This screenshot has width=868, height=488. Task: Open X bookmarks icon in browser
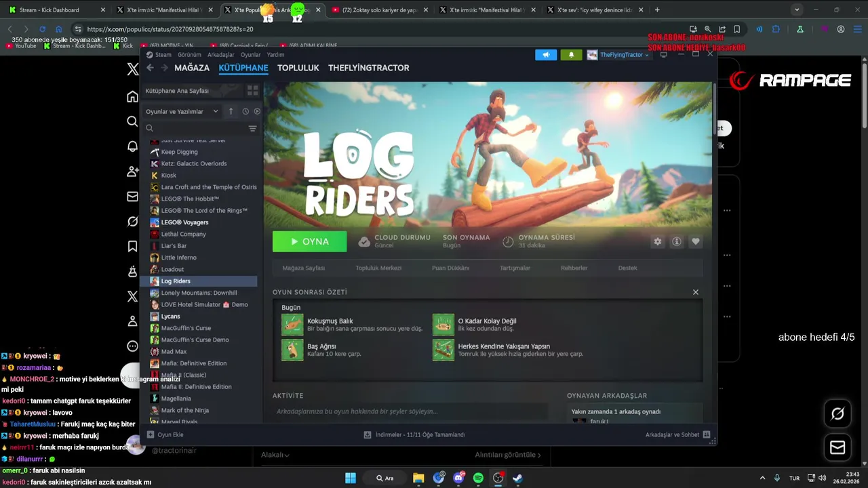coord(132,247)
